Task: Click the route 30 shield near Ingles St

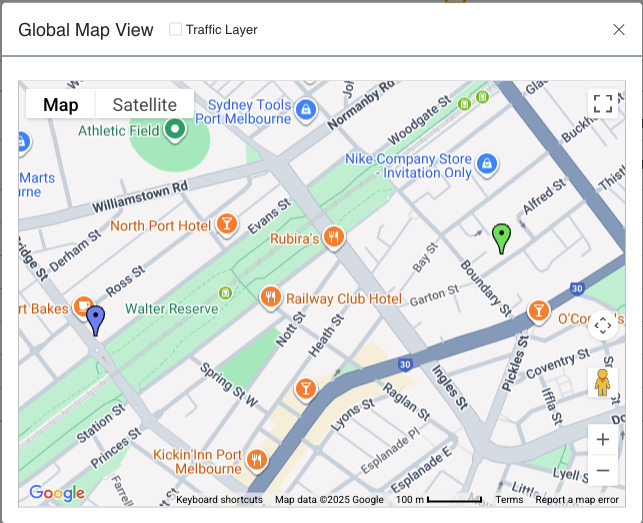Action: pos(405,364)
